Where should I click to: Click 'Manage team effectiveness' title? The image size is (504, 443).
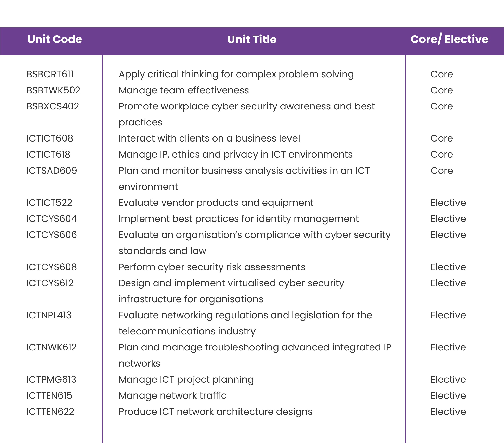point(184,90)
